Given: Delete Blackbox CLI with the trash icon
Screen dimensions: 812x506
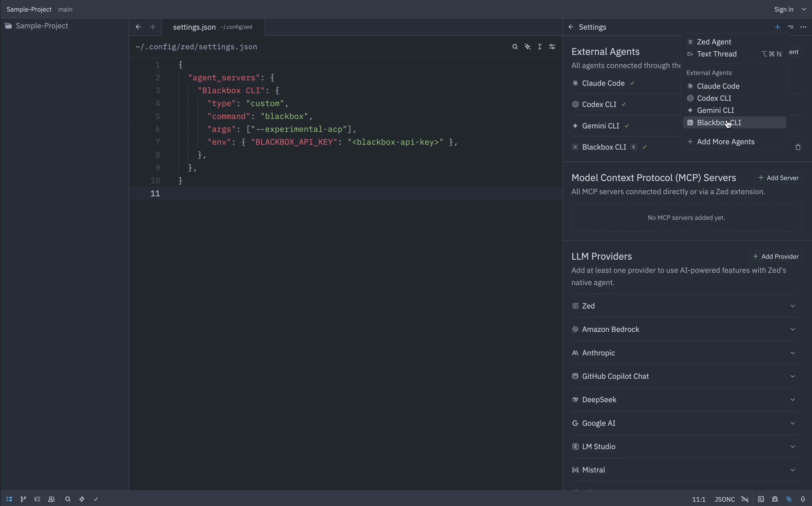Looking at the screenshot, I should (798, 147).
